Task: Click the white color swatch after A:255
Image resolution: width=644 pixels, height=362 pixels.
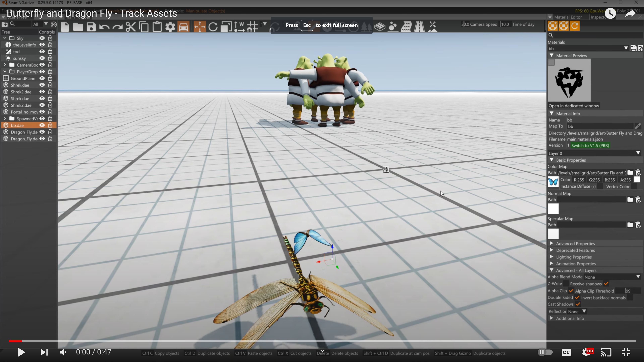Action: (637, 180)
